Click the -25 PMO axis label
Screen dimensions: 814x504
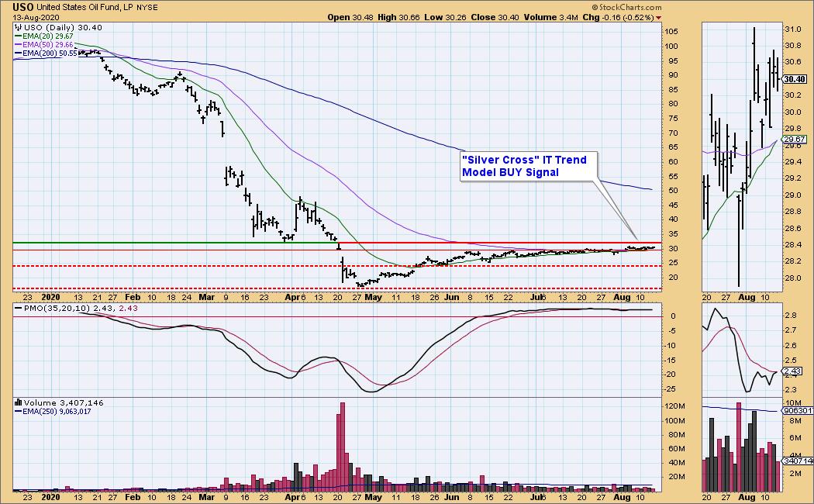(671, 388)
